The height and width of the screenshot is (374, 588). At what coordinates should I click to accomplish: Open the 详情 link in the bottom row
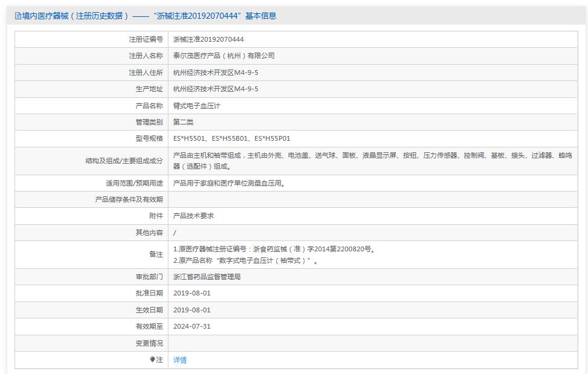coord(179,359)
